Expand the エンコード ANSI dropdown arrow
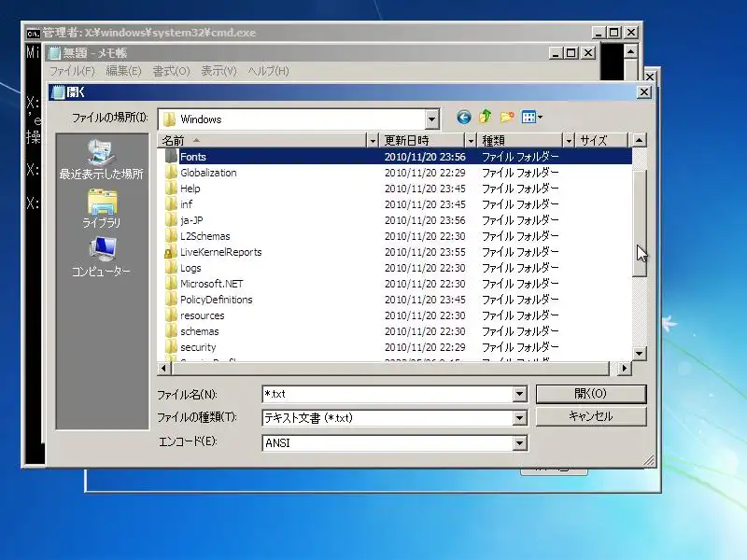Screen dimensions: 747x560 pos(520,442)
